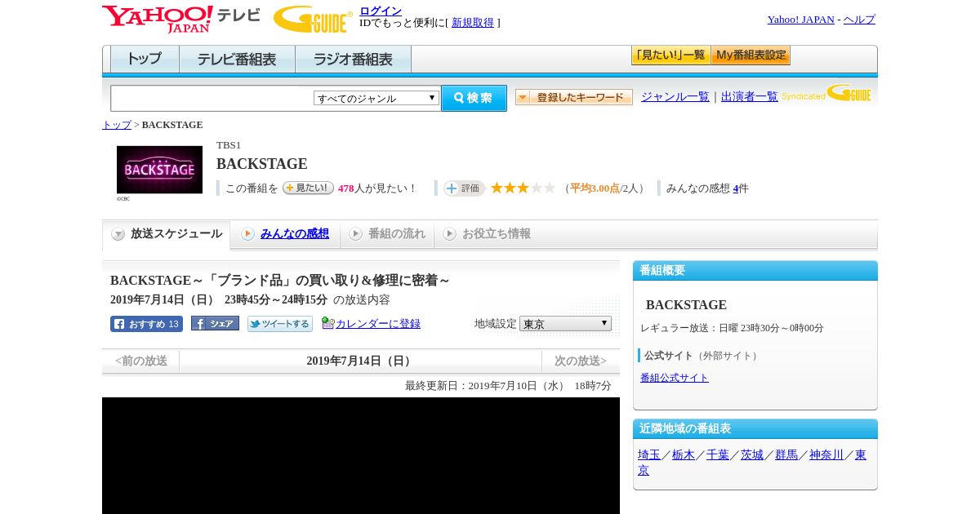Select お役立ち情報 tab
The image size is (980, 514).
(x=487, y=234)
